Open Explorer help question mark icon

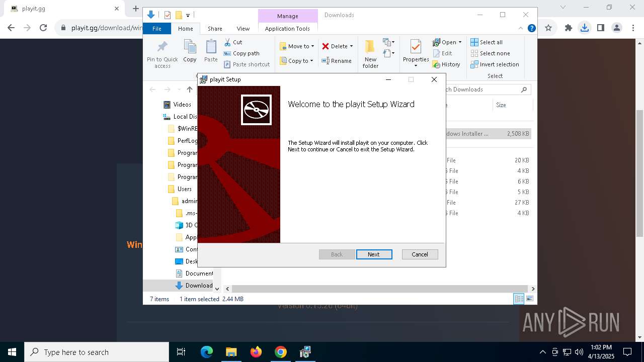[531, 29]
